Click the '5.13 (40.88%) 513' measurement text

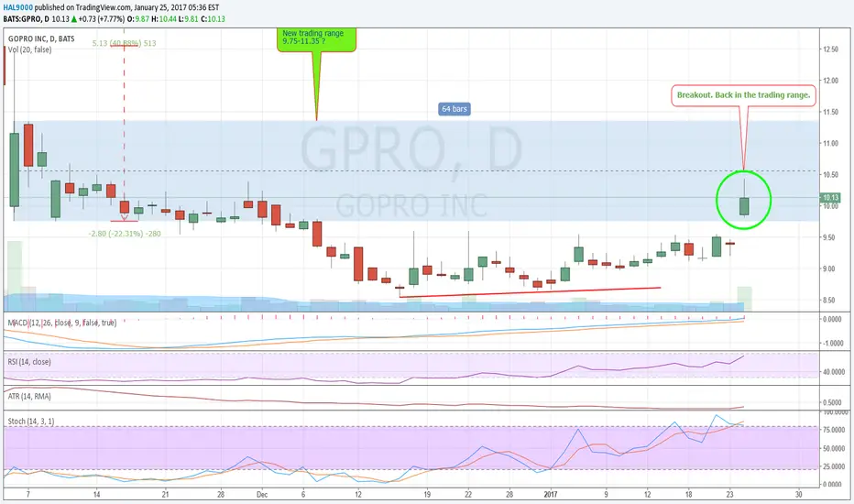tap(125, 43)
